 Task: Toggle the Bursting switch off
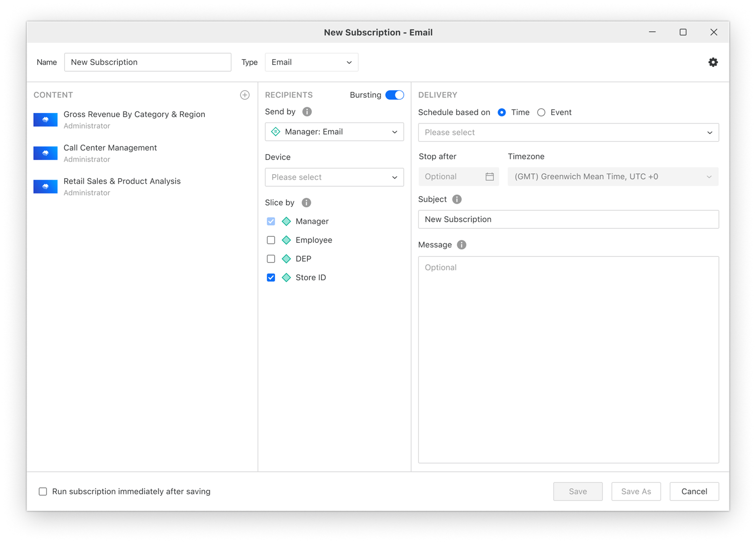click(x=395, y=95)
